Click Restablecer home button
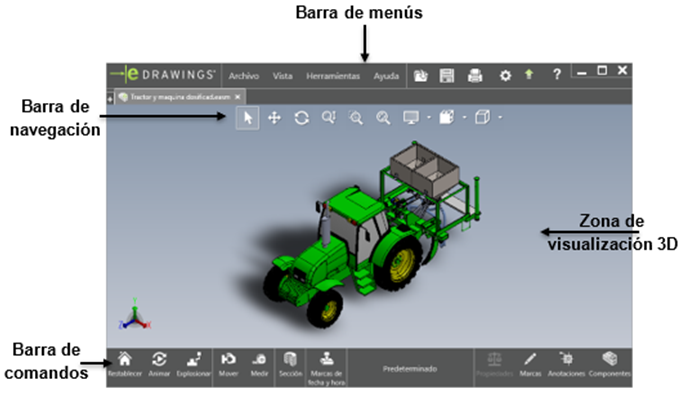Screen dimensions: 688x407 [x=125, y=365]
